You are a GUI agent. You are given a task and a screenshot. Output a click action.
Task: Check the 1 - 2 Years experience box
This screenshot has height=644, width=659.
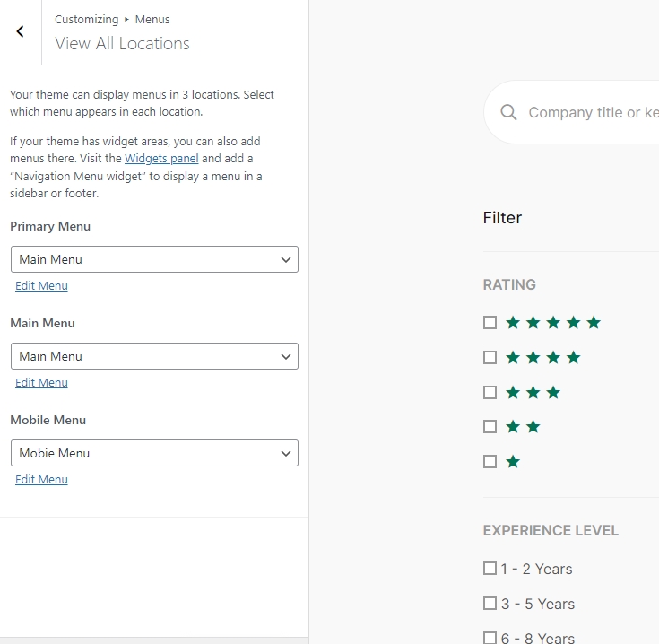point(490,569)
